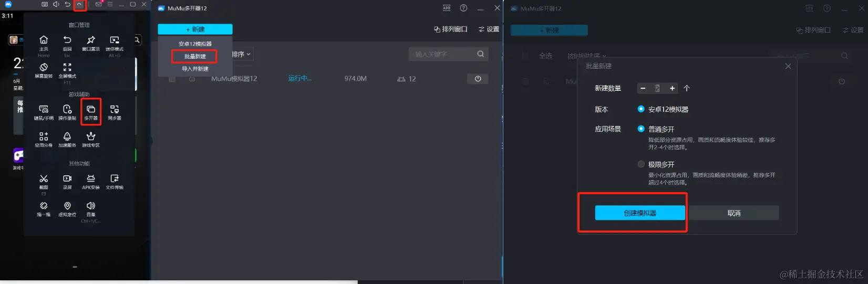Click the keyboard icon in emulator title bar

(45, 4)
